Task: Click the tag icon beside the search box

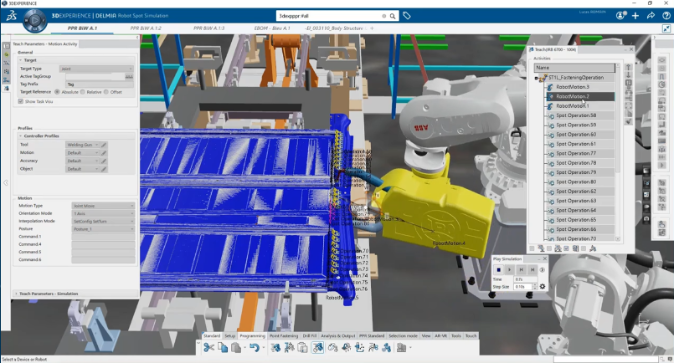Action: [x=407, y=16]
